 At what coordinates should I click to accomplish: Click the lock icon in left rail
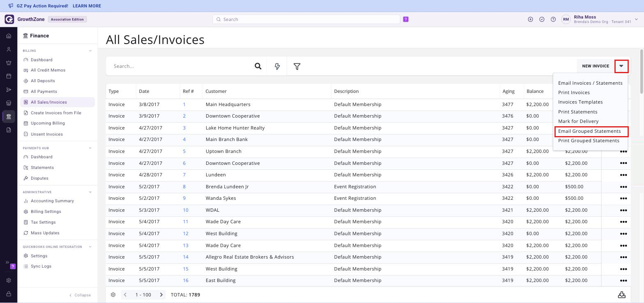pos(9,294)
